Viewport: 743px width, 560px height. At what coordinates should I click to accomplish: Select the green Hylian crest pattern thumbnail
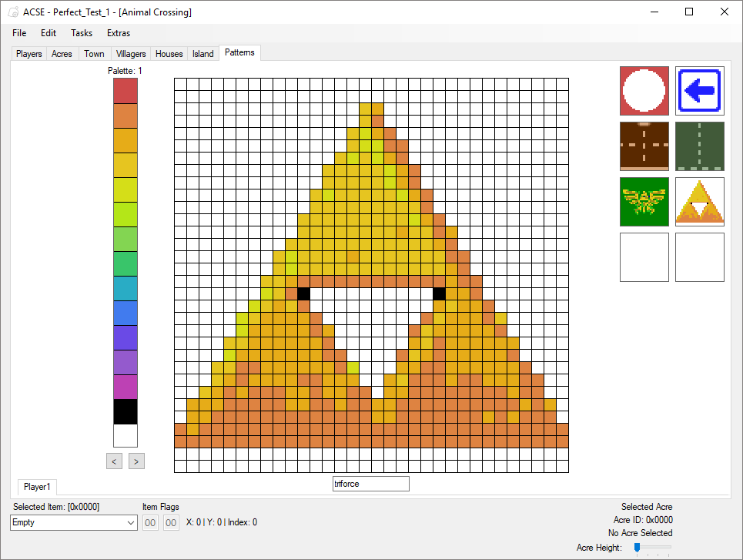[644, 202]
